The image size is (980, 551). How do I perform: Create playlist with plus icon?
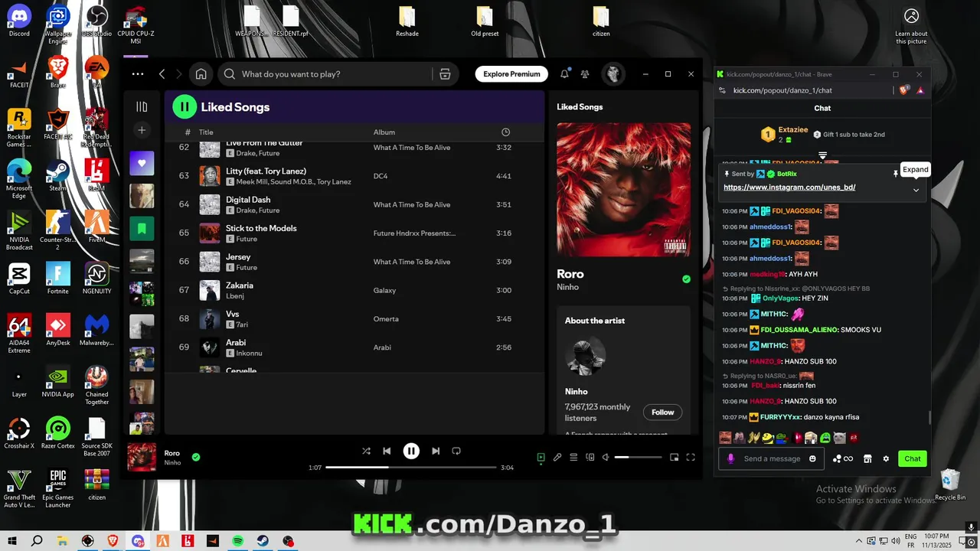tap(142, 130)
